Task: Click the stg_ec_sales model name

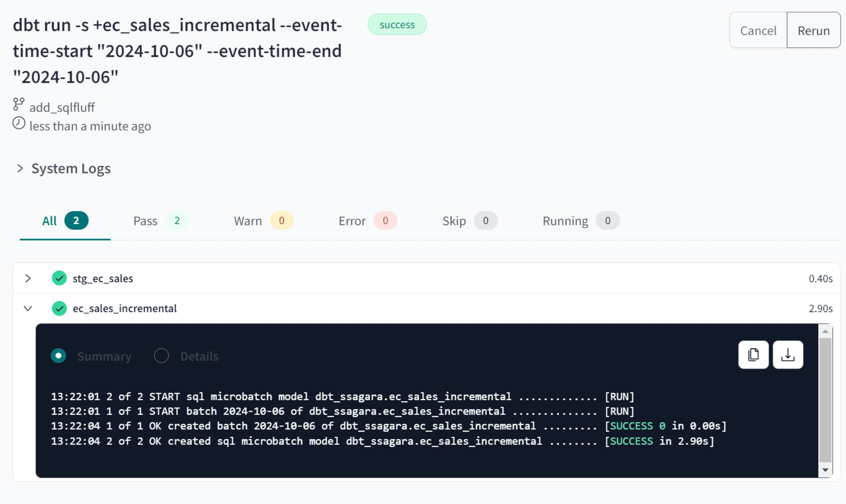Action: (103, 278)
